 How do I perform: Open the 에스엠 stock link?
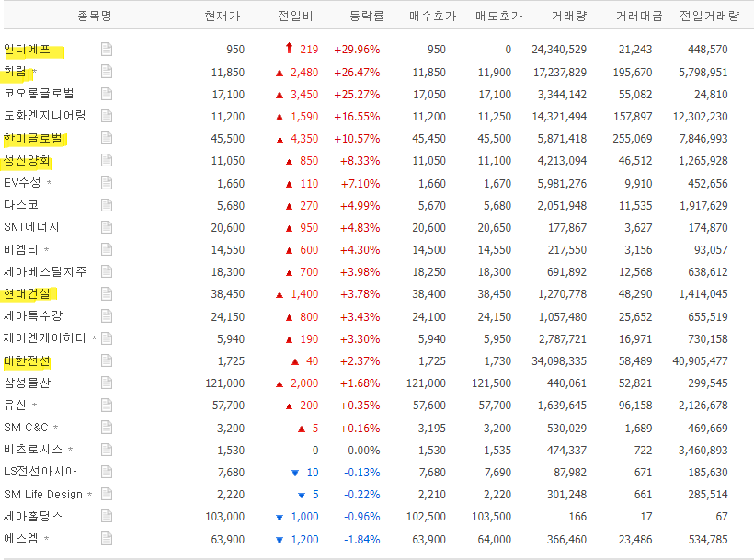[20, 538]
